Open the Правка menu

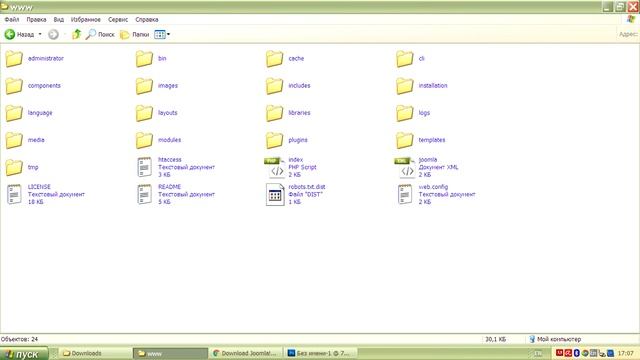coord(36,20)
